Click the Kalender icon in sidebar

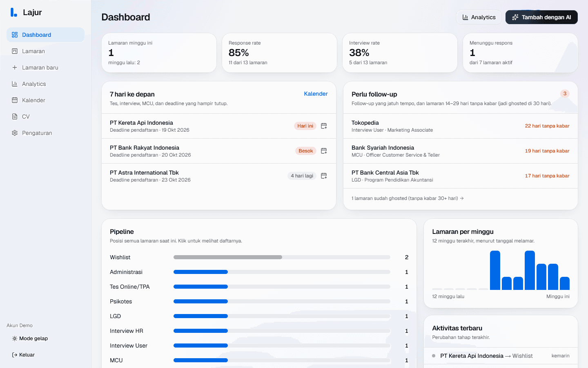pyautogui.click(x=15, y=100)
